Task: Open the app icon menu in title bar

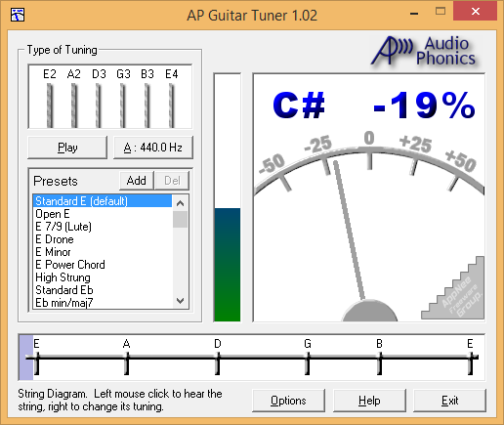Action: [18, 15]
